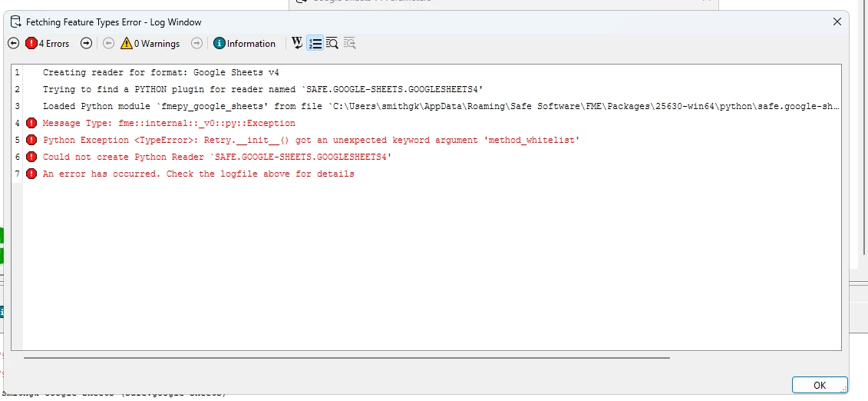Image resolution: width=868 pixels, height=401 pixels.
Task: Open find in log search
Action: [332, 43]
